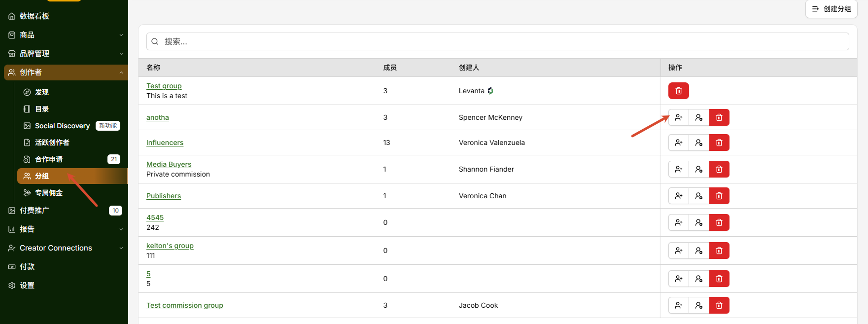This screenshot has height=324, width=868.
Task: Add member to group named 5
Action: coord(679,279)
